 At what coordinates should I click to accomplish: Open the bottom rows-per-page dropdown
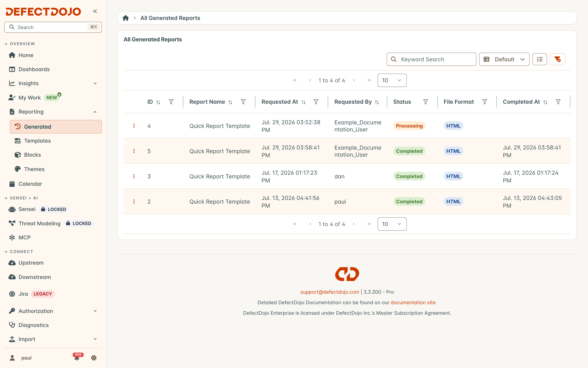(x=392, y=224)
